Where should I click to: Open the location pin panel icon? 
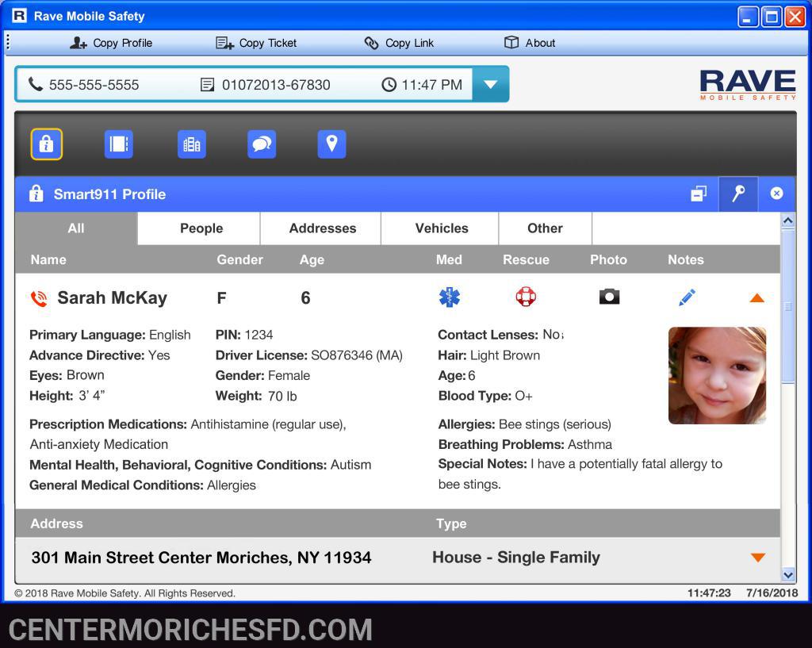(331, 144)
